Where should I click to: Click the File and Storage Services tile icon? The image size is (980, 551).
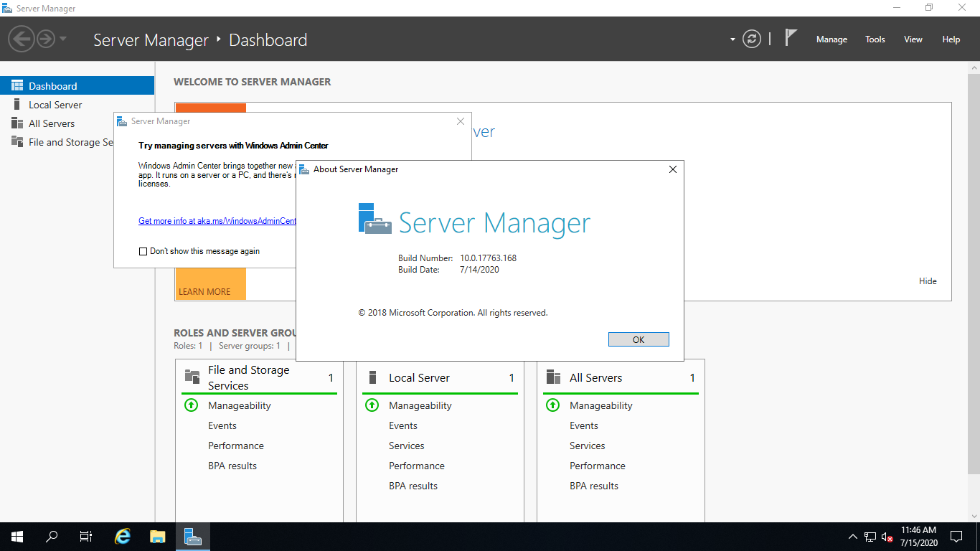click(x=192, y=377)
